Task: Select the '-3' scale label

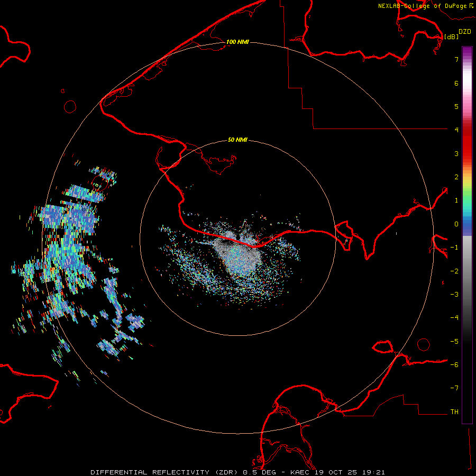Action: coord(454,295)
